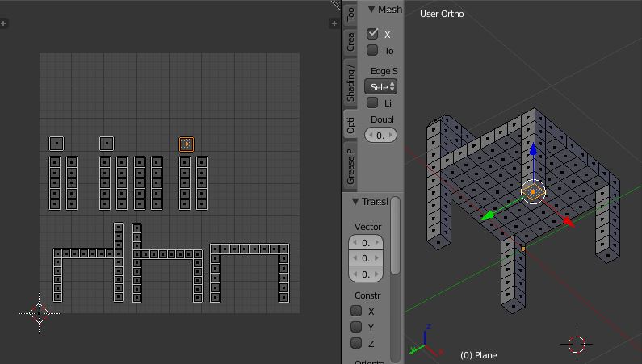The height and width of the screenshot is (364, 642).
Task: Open the UV editor left plus region toggle
Action: 3,23
